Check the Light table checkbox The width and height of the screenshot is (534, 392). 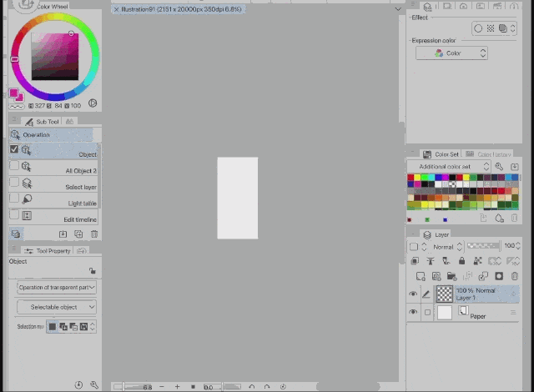[14, 198]
